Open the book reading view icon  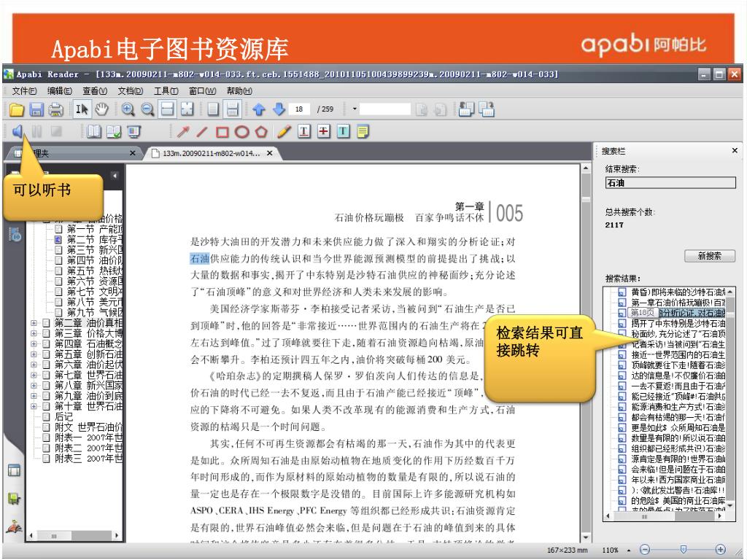94,131
